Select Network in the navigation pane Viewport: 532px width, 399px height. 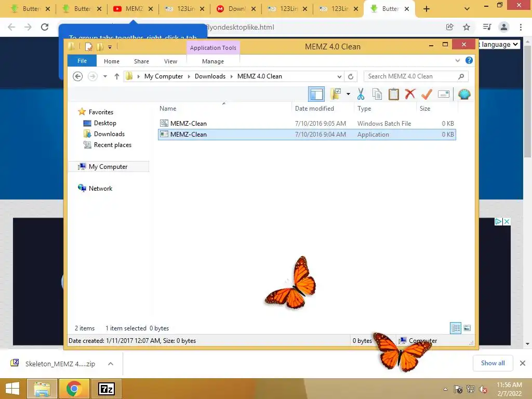(x=100, y=188)
